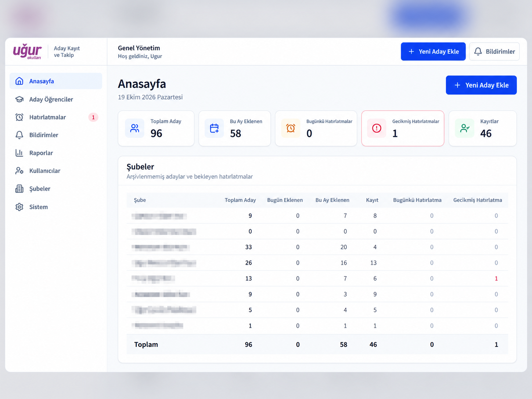Screen dimensions: 532x399
Task: Select Kullanıcılar in the sidebar
Action: 56,171
